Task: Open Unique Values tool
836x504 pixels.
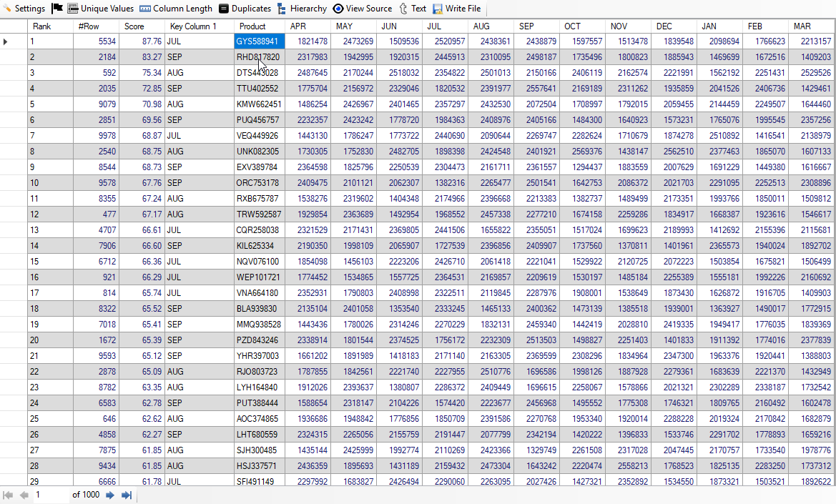Action: 100,9
